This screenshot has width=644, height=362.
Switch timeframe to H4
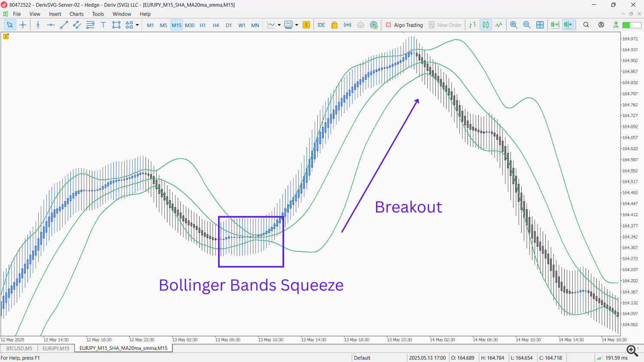coord(216,25)
